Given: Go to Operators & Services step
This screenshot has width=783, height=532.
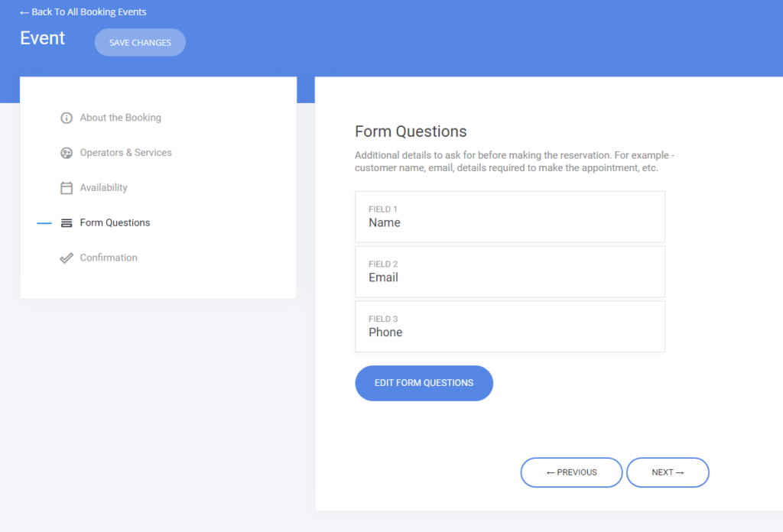Looking at the screenshot, I should (125, 153).
